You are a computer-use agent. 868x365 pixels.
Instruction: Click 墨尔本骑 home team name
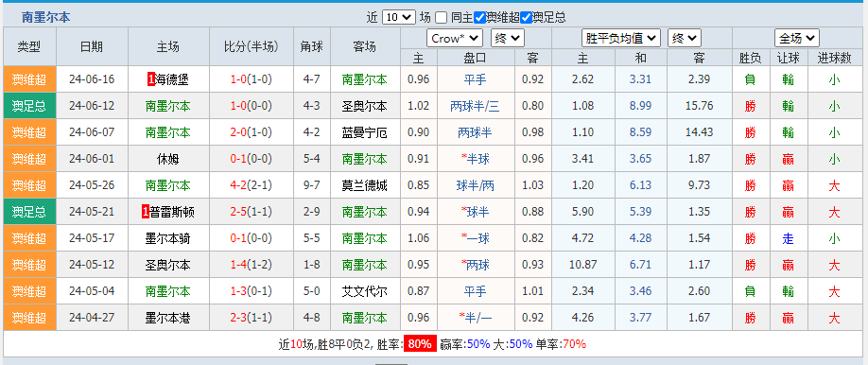click(168, 238)
